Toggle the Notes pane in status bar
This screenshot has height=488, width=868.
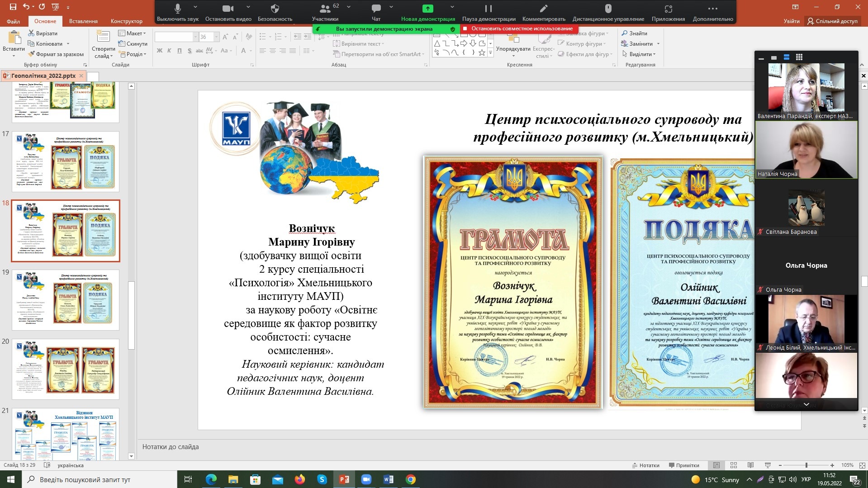[x=645, y=465]
